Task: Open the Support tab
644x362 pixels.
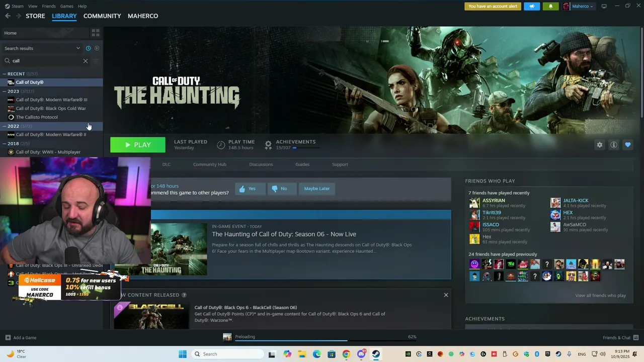Action: tap(340, 164)
